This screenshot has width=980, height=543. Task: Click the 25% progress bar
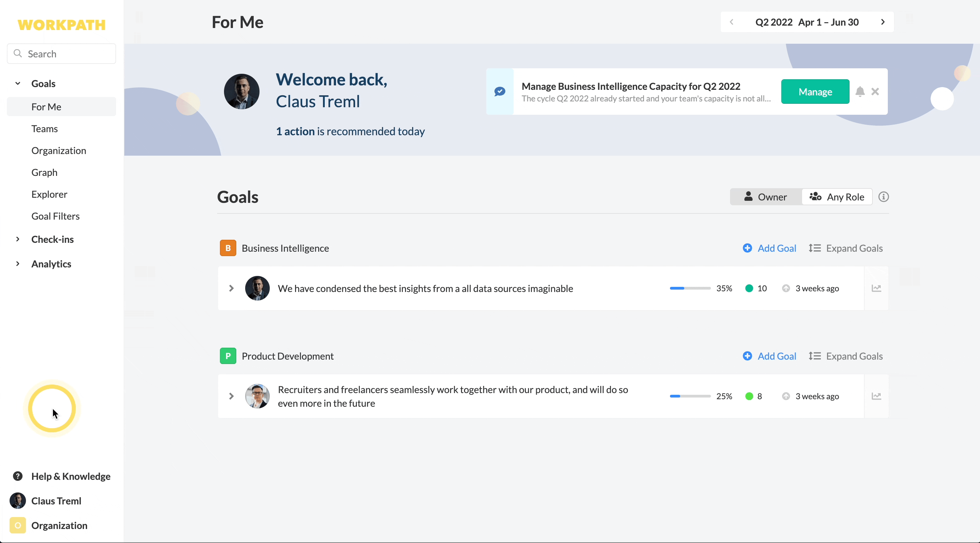tap(690, 396)
